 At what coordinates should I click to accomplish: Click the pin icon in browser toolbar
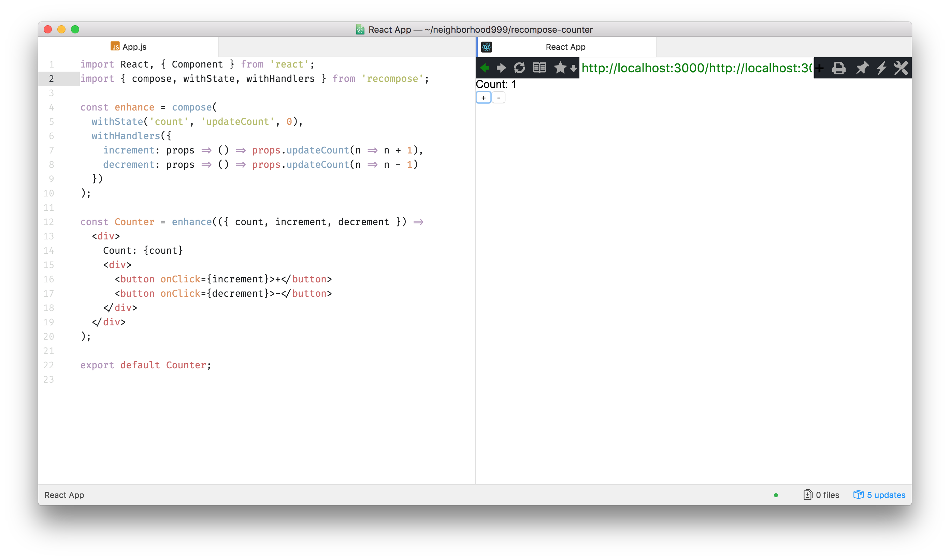click(x=862, y=68)
